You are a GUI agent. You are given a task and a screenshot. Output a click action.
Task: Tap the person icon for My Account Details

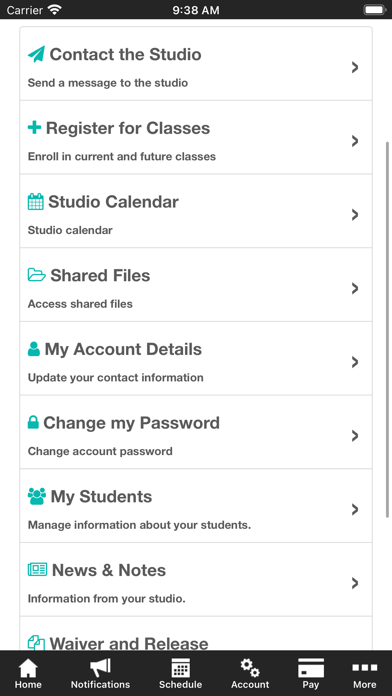click(x=34, y=349)
